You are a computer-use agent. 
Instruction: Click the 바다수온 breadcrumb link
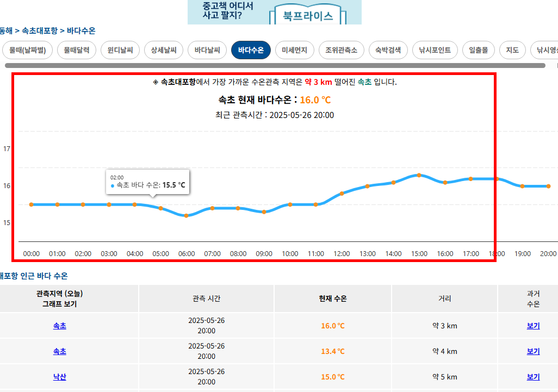(81, 30)
